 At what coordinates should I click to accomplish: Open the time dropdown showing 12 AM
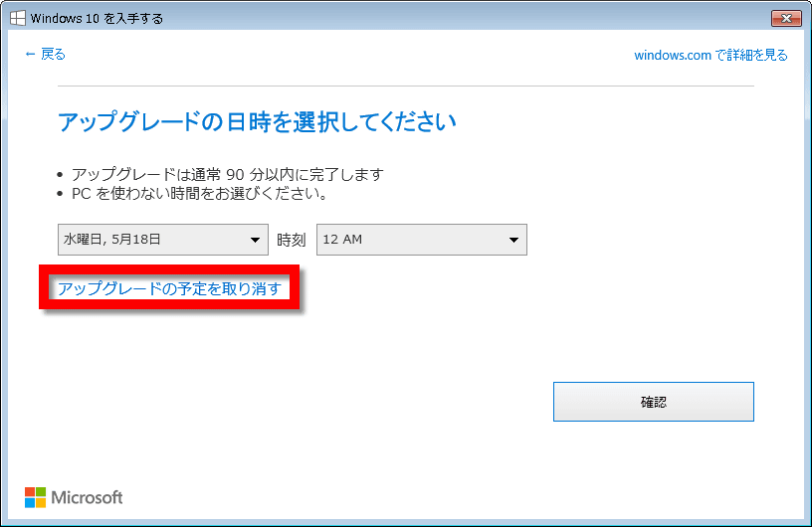click(422, 240)
